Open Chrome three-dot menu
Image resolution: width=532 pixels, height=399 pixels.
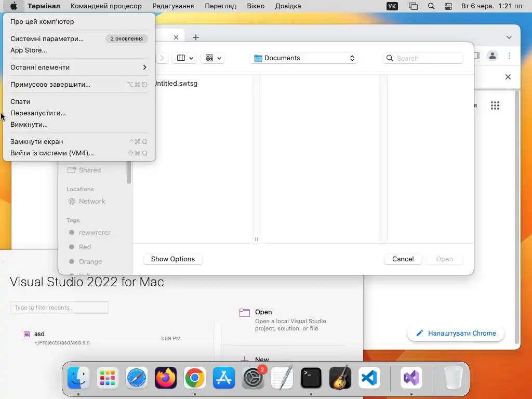point(509,56)
